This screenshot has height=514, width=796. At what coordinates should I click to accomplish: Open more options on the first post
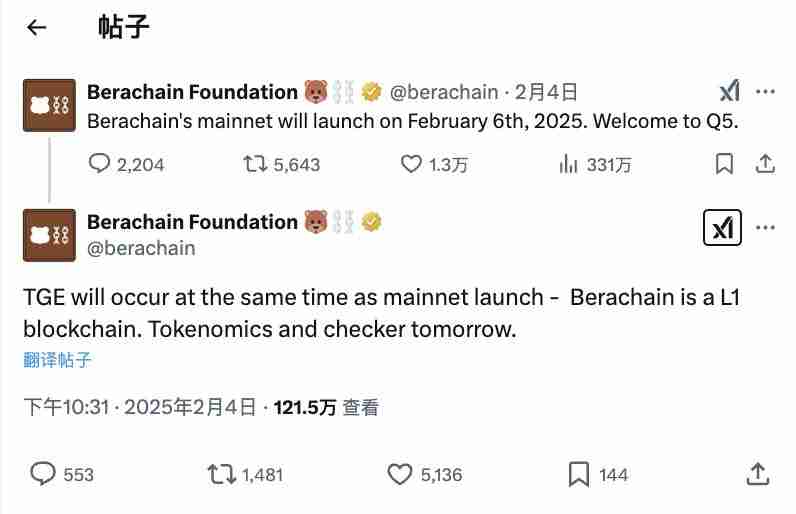point(765,92)
